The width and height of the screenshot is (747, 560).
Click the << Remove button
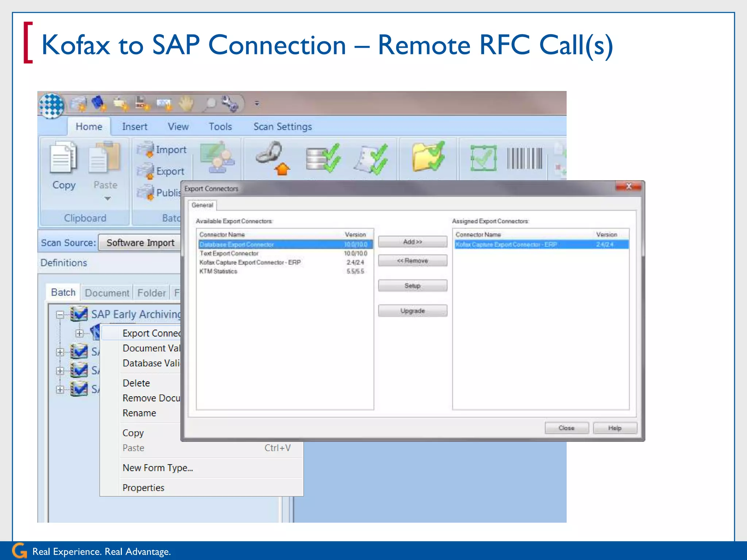tap(413, 261)
